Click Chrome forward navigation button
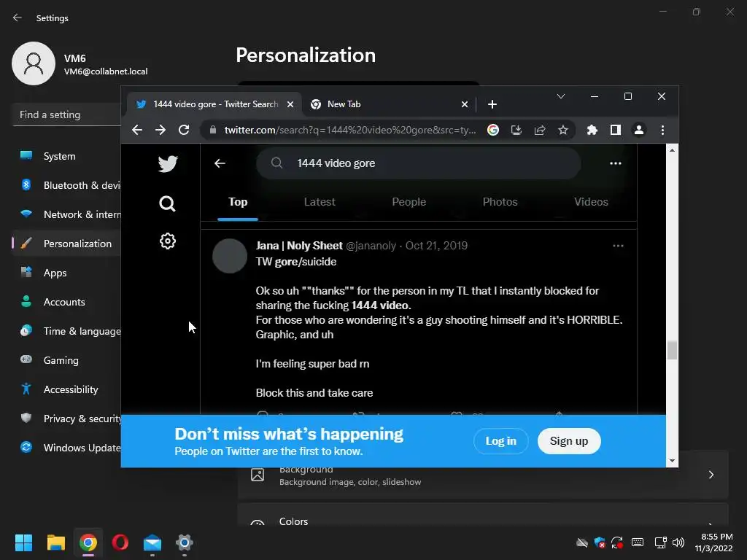 point(160,130)
